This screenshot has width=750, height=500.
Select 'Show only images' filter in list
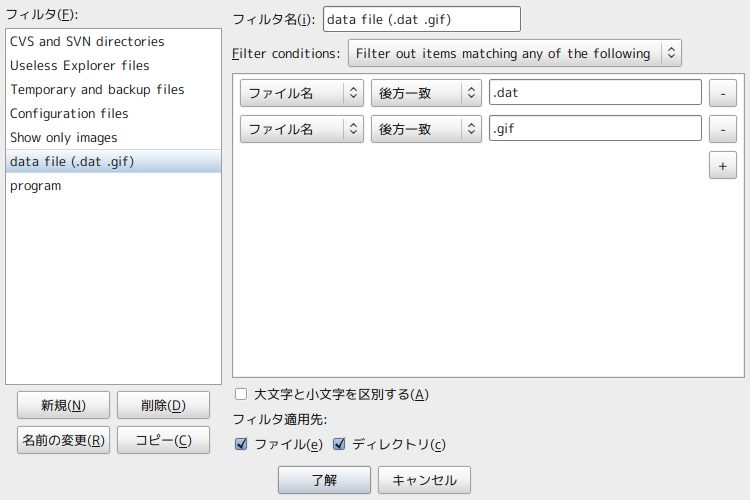click(64, 138)
